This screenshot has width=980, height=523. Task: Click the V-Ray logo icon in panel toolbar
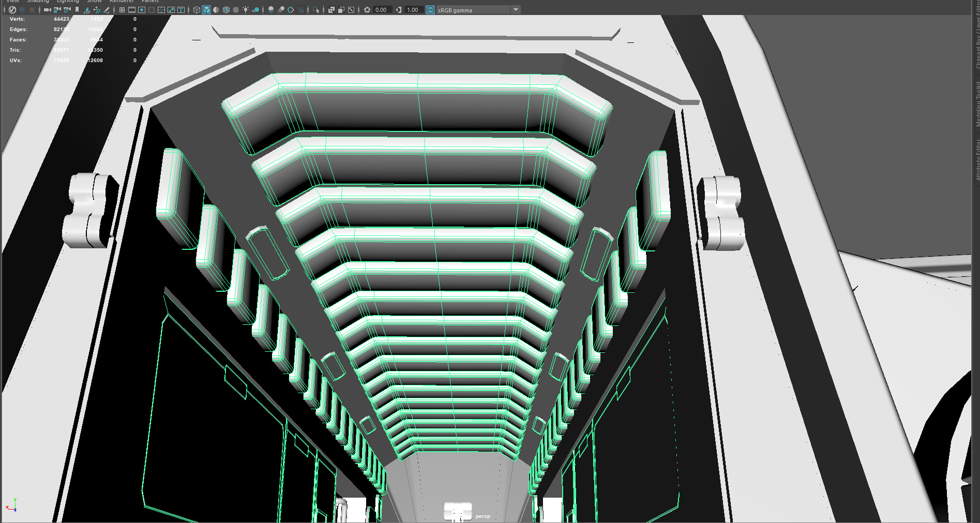pos(12,10)
